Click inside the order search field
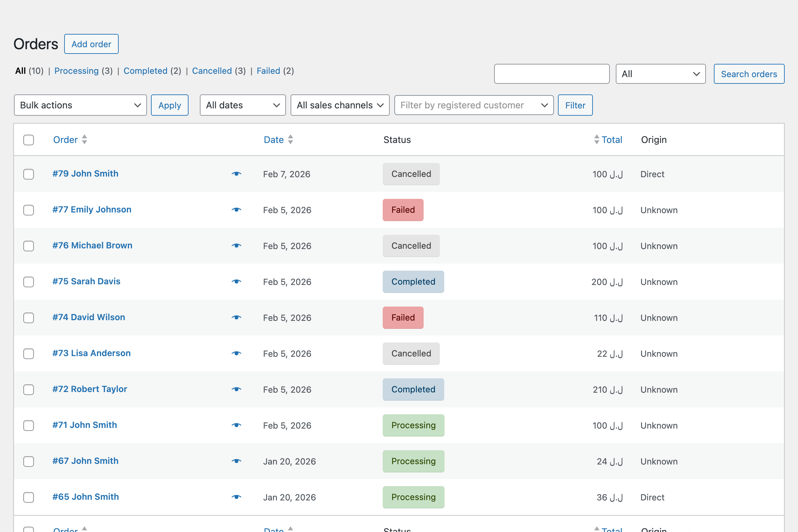 tap(551, 73)
